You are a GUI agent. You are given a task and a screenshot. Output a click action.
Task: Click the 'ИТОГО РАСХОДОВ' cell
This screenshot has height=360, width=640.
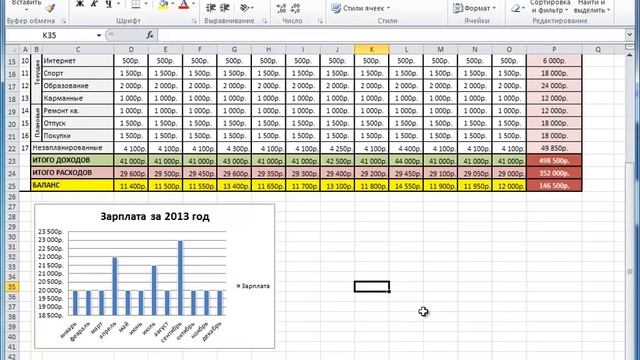tap(72, 173)
